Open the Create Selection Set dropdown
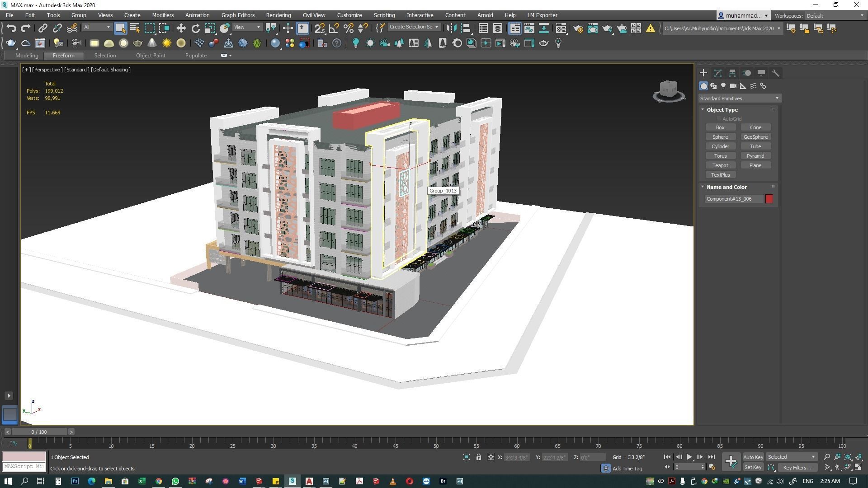868x488 pixels. pos(414,27)
